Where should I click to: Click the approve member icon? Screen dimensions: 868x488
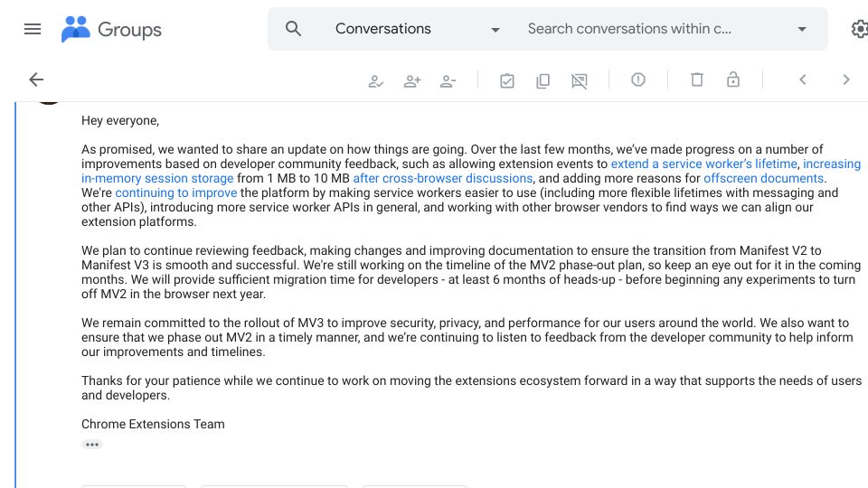coord(376,81)
